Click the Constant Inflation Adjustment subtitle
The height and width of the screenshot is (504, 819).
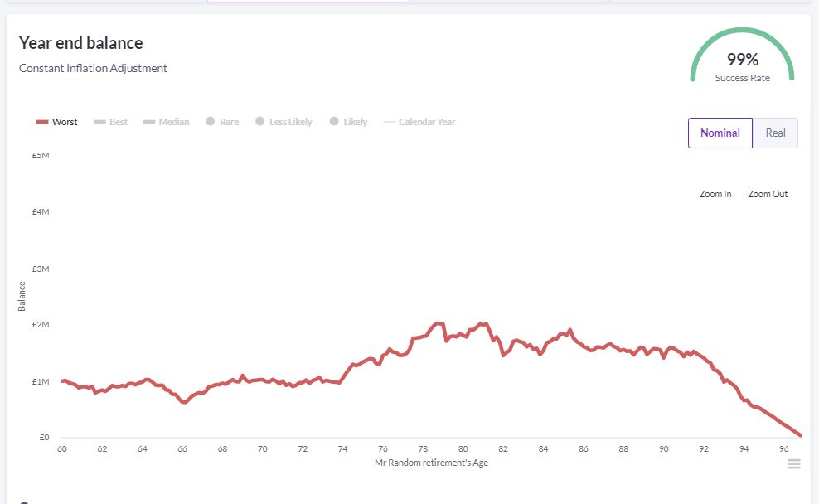coord(93,68)
